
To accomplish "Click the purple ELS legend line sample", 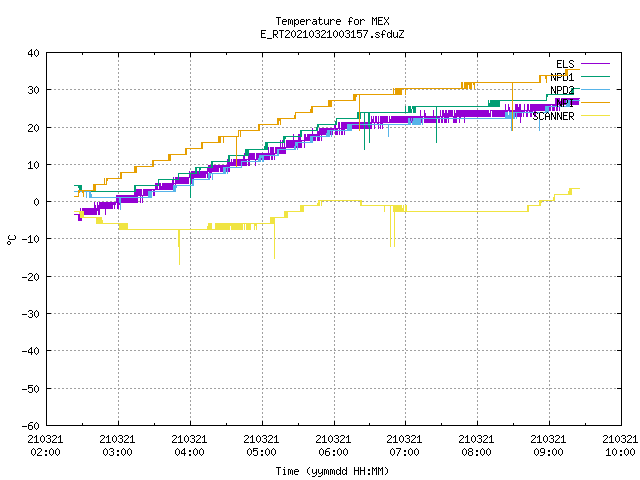I will [x=595, y=64].
